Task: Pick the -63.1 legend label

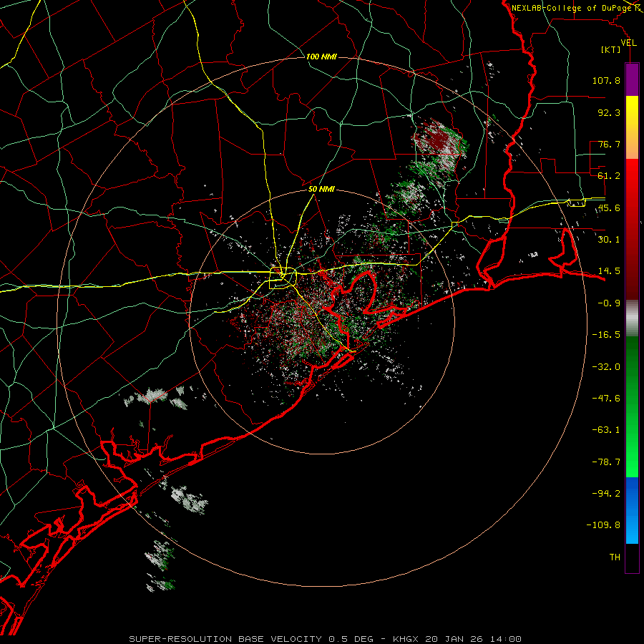Action: tap(606, 430)
